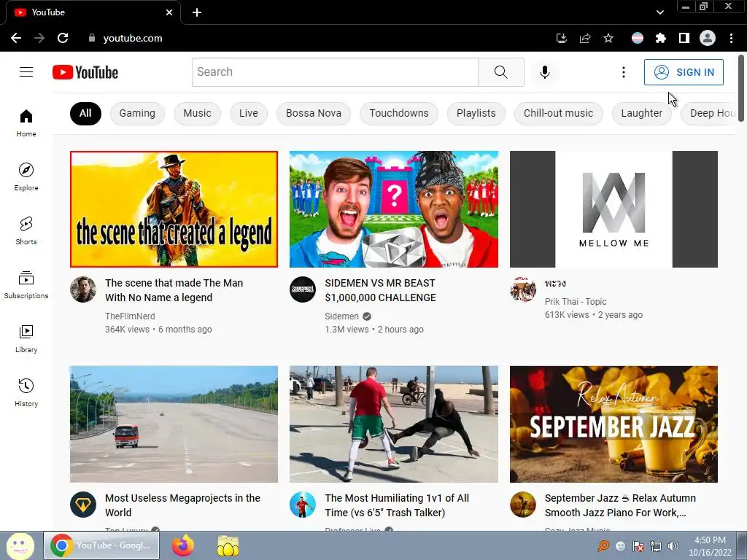
Task: Open title 'SIDEMEN VS MR BEAST'
Action: 380,290
